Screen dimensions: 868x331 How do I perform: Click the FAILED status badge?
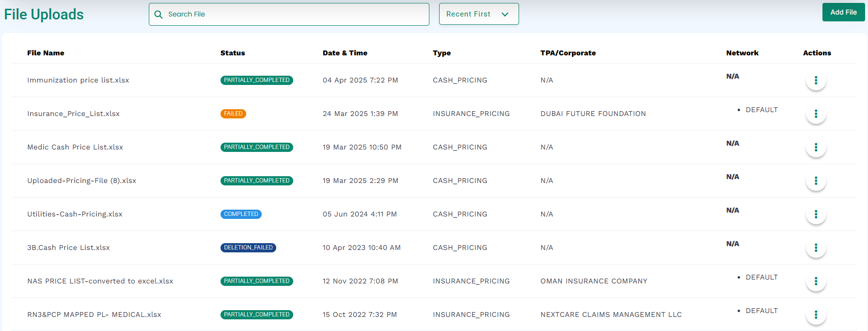(x=233, y=114)
